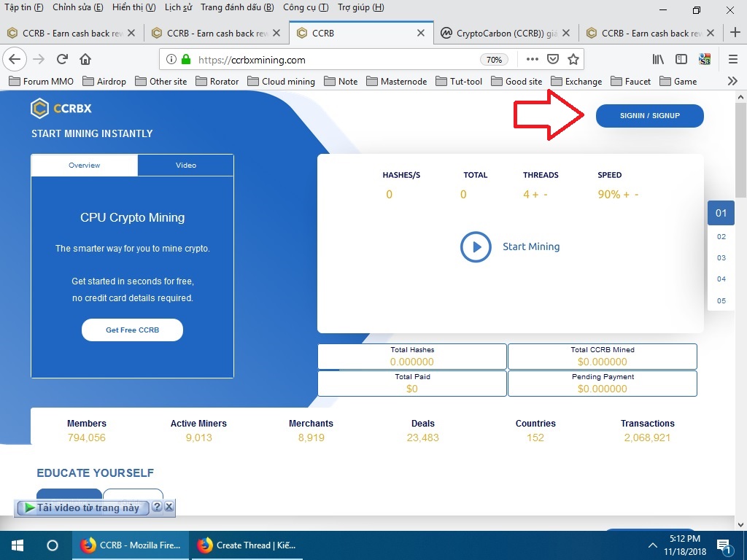
Task: Open the browser home page icon
Action: click(85, 60)
